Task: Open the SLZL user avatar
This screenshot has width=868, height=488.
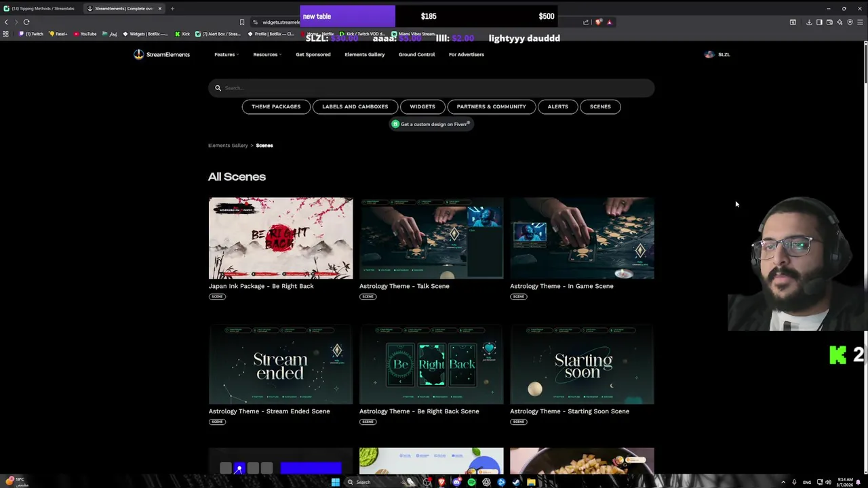Action: pos(709,54)
